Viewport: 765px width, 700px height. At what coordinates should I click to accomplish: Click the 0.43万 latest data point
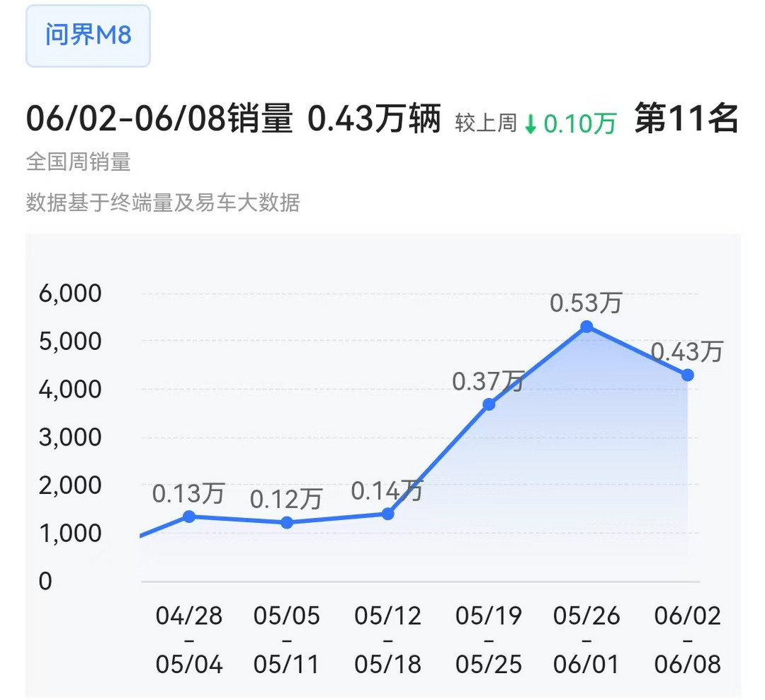click(687, 375)
